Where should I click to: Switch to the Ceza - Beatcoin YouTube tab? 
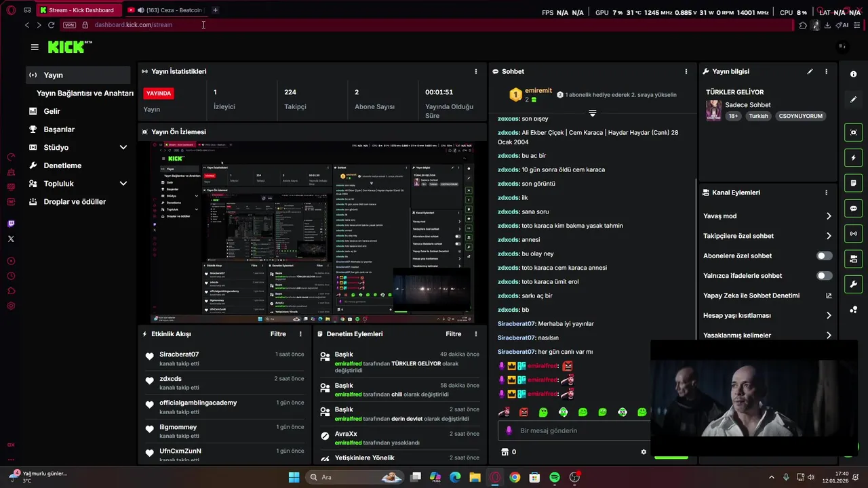[165, 10]
